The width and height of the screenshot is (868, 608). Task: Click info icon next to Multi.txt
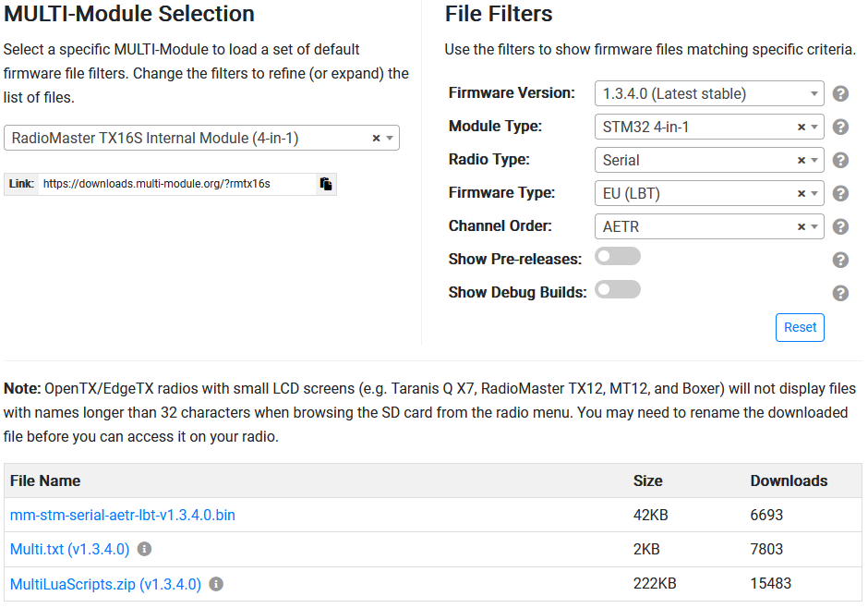click(144, 549)
